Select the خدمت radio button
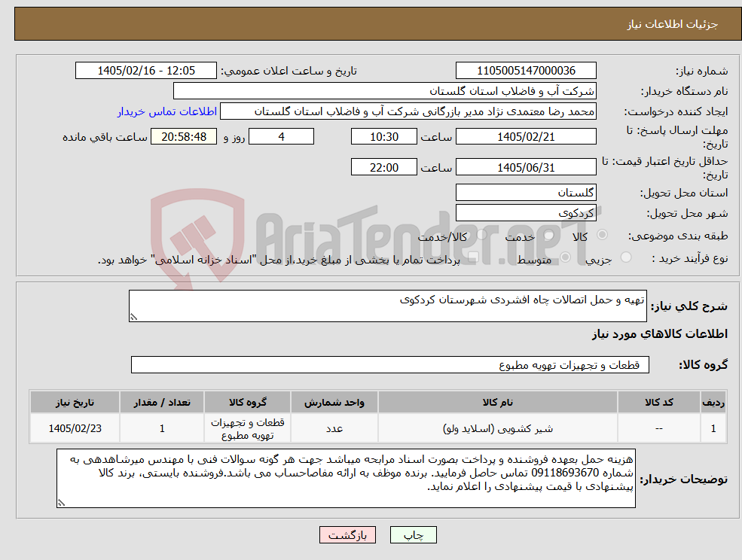742x560 pixels. (x=548, y=235)
